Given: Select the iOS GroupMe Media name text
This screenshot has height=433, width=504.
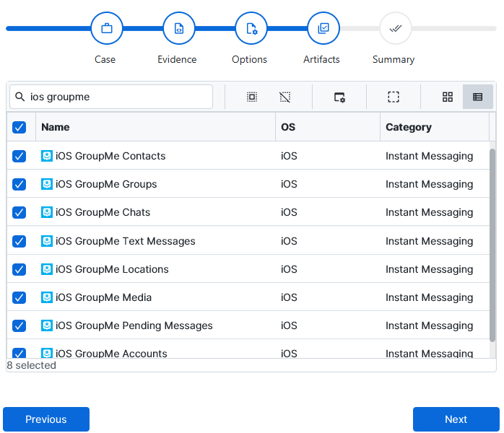Looking at the screenshot, I should pyautogui.click(x=103, y=297).
